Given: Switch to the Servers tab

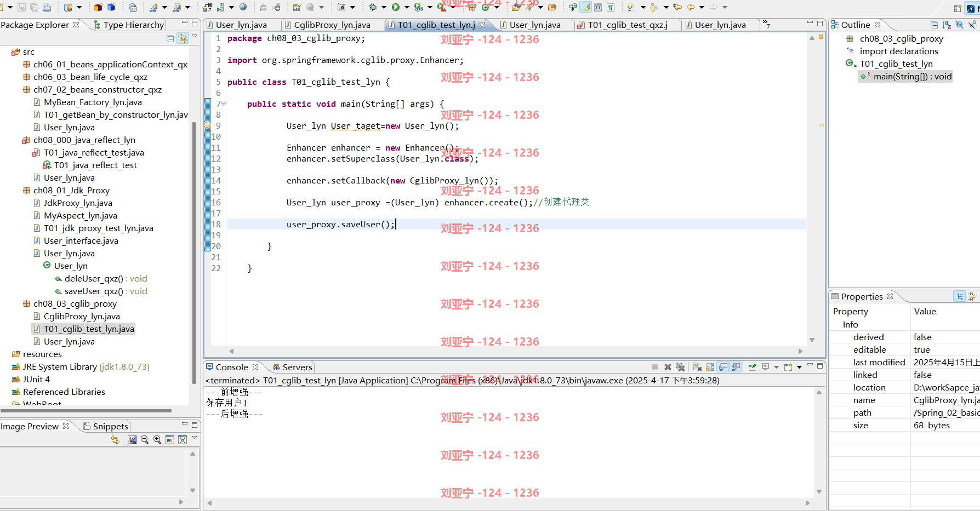Looking at the screenshot, I should [293, 367].
